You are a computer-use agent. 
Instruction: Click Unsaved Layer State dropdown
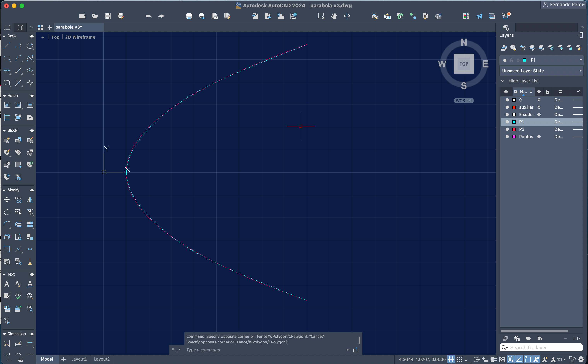[x=542, y=71]
